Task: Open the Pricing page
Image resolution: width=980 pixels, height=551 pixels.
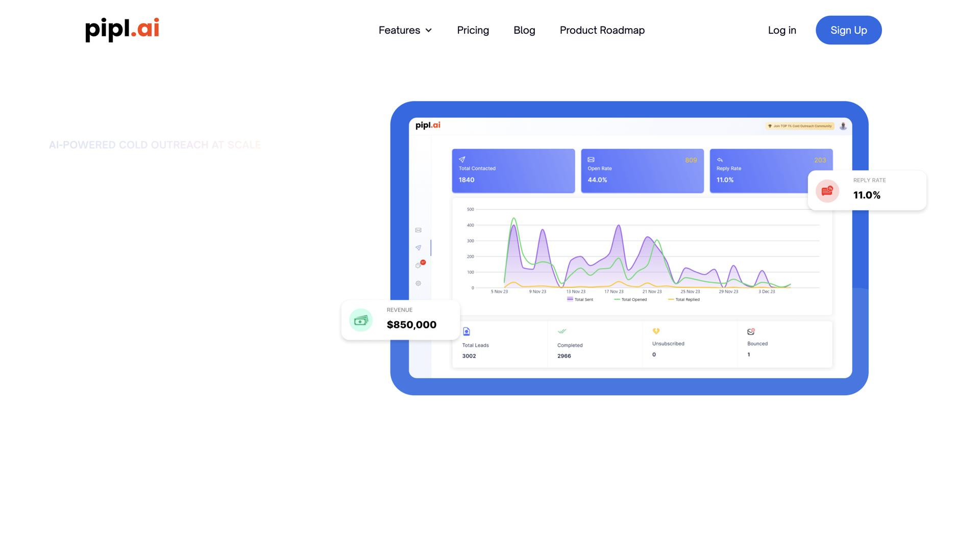Action: click(x=473, y=30)
